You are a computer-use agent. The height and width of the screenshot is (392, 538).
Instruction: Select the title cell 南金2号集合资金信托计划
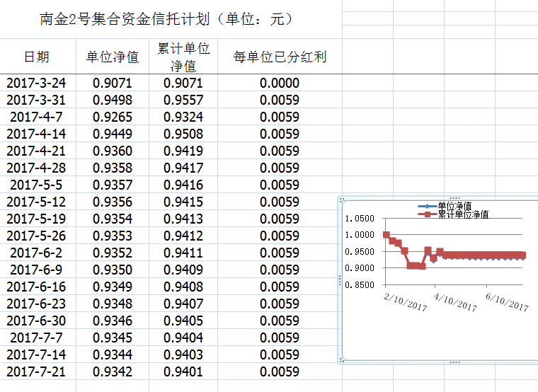166,19
